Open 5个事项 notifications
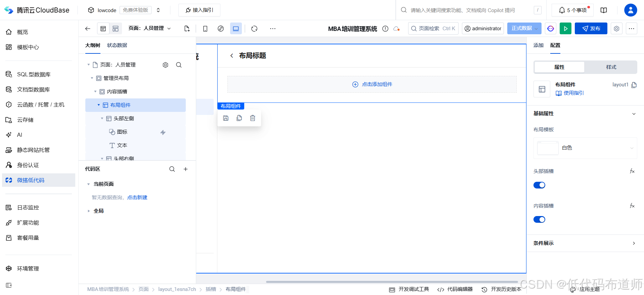This screenshot has width=644, height=295. pos(573,10)
